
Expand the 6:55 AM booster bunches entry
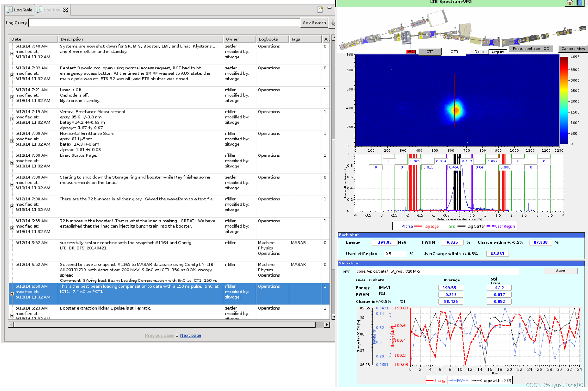pyautogui.click(x=12, y=228)
